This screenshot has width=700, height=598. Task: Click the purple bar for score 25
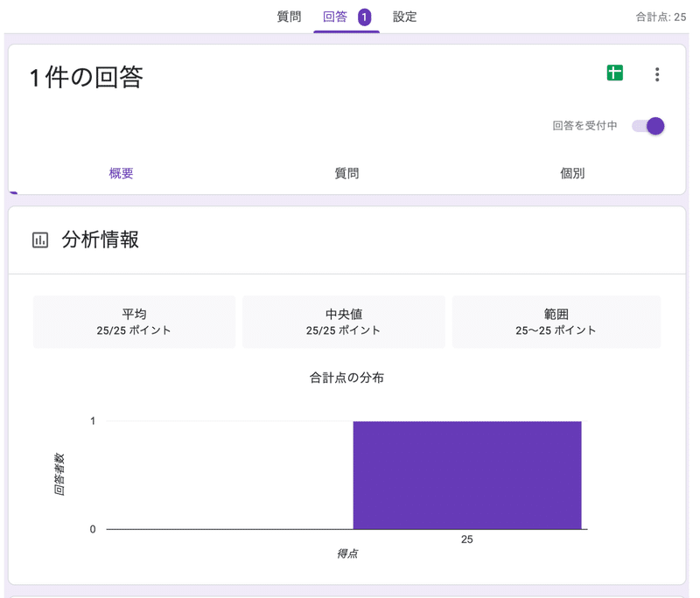(x=467, y=475)
